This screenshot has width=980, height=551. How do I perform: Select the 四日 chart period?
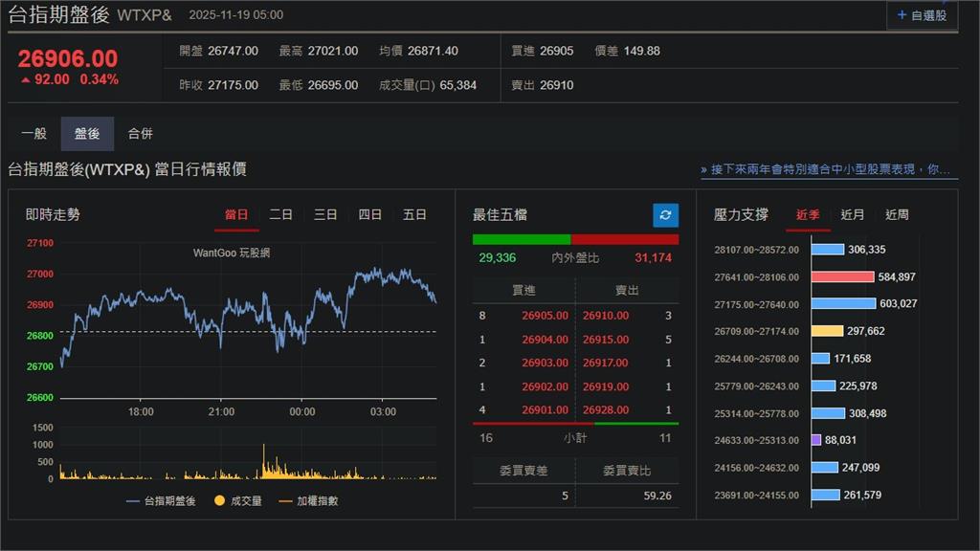tap(369, 214)
